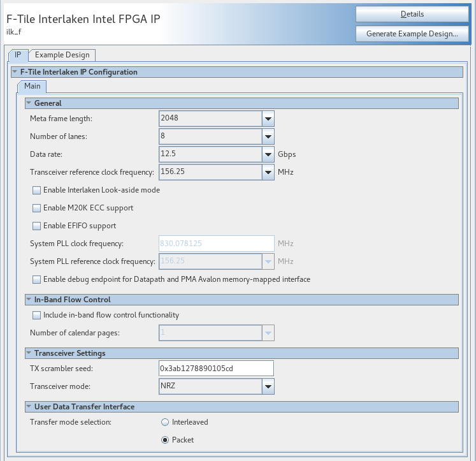476x461 pixels.
Task: Collapse User Data Transfer Interface section
Action: coord(29,406)
